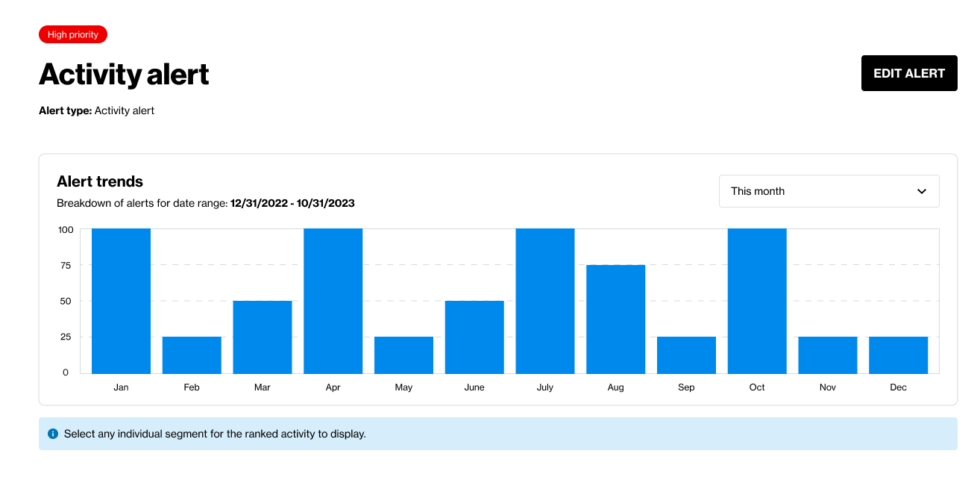The width and height of the screenshot is (980, 480).
Task: Select the September bar segment
Action: (x=686, y=355)
